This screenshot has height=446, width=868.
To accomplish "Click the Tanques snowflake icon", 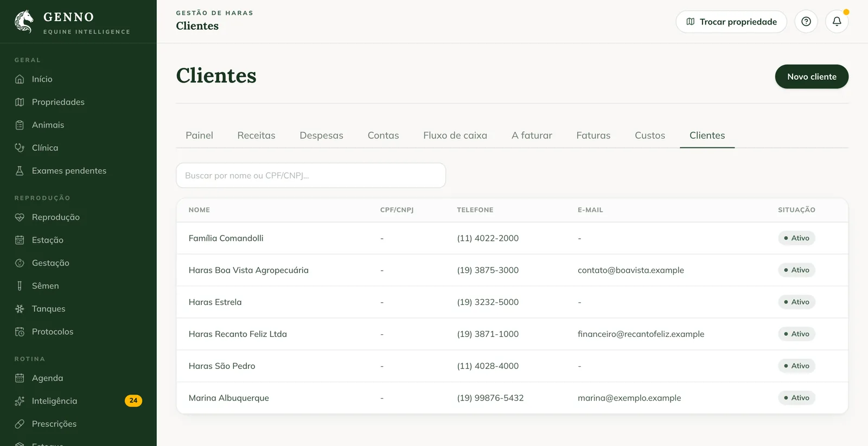I will click(20, 309).
